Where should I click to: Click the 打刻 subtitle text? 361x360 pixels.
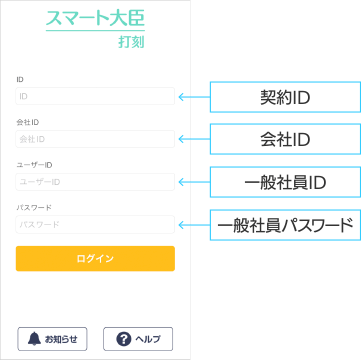coord(131,42)
